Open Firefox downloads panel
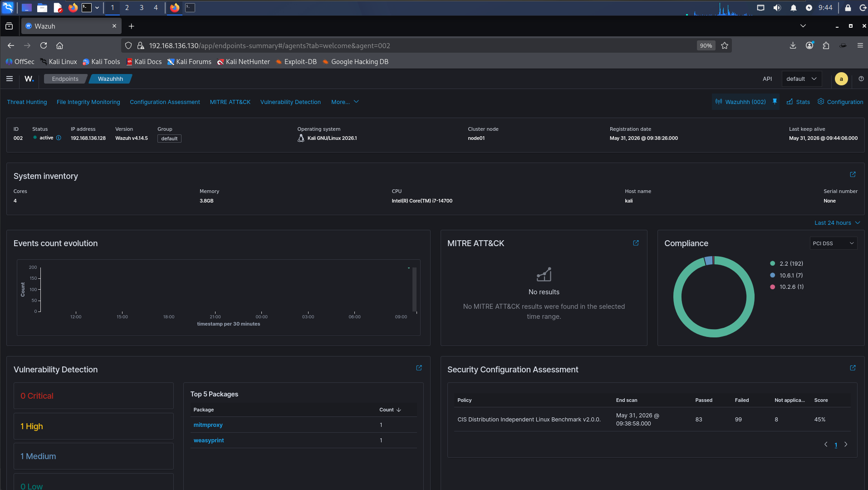Image resolution: width=868 pixels, height=490 pixels. [793, 45]
